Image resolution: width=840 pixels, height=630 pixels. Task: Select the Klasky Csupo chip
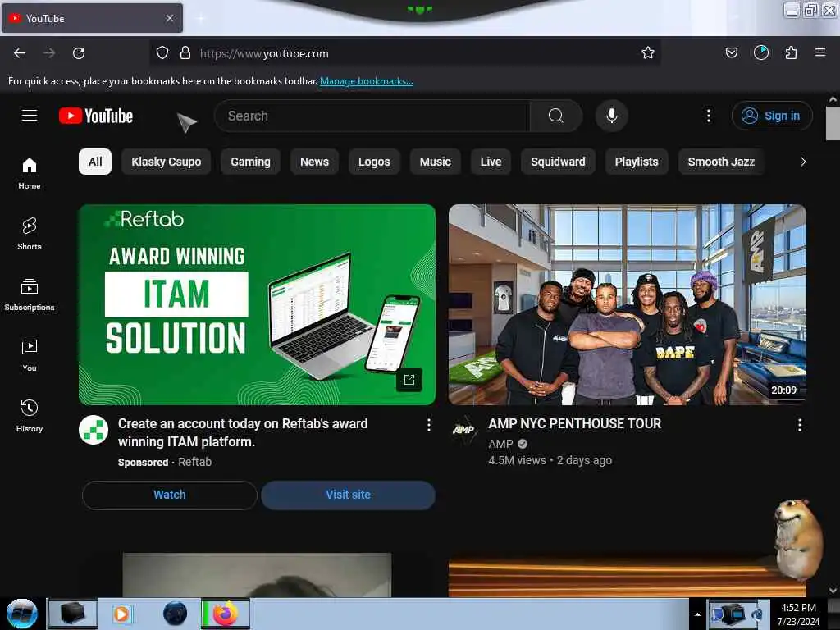point(166,162)
